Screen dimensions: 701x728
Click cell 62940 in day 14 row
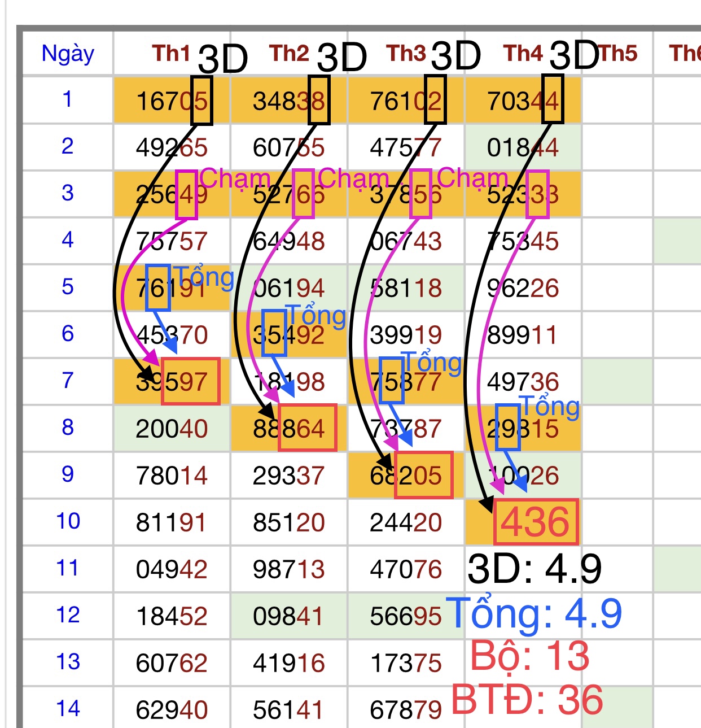172,710
